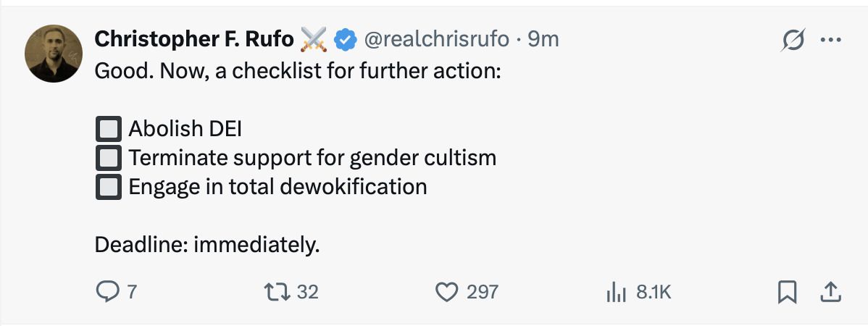Viewport: 868px width, 326px height.
Task: Click the 297 likes count
Action: [x=482, y=292]
